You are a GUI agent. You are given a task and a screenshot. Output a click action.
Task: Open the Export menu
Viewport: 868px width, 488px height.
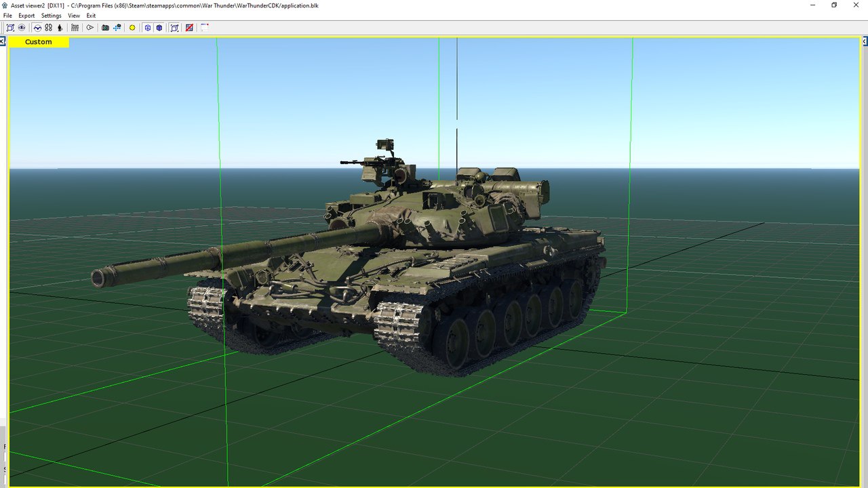point(26,16)
